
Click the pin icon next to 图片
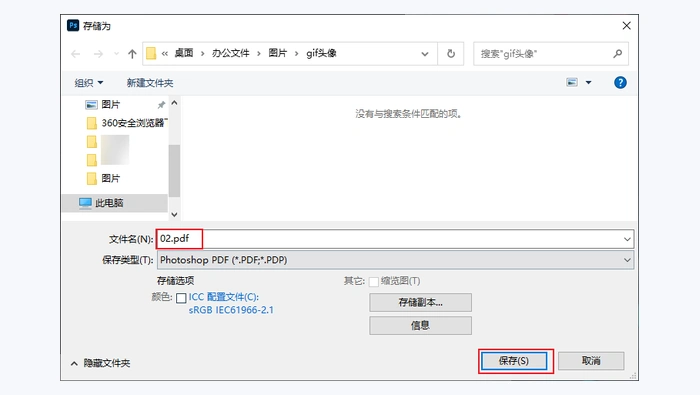[x=161, y=105]
